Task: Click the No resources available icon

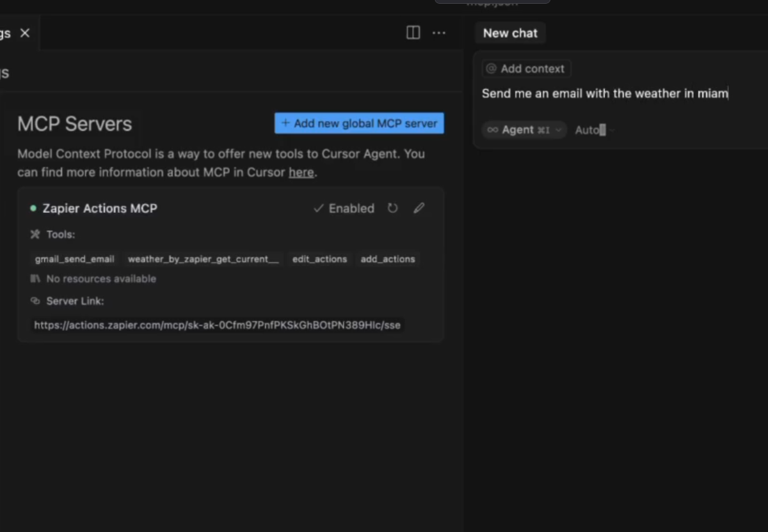Action: 35,279
